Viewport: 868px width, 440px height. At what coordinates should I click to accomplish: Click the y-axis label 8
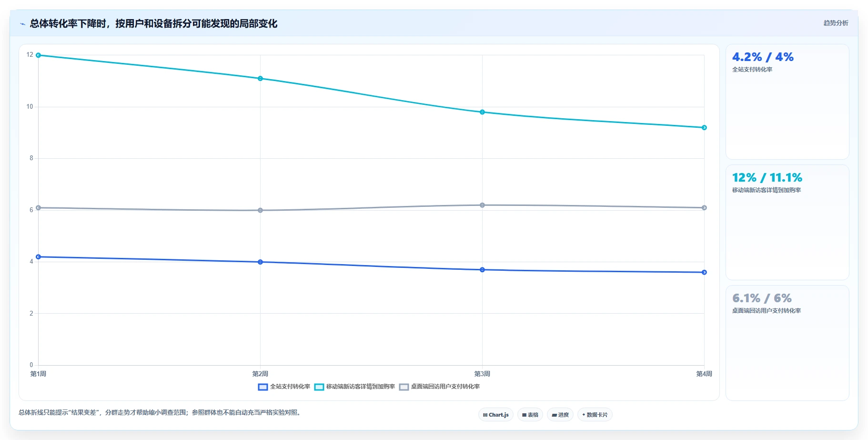(x=31, y=158)
